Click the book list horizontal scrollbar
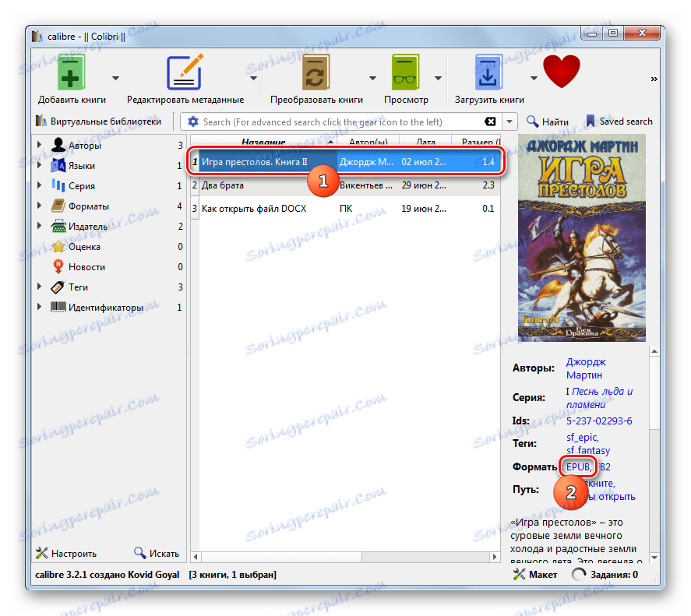Viewport: 691px width, 616px height. pos(282,557)
